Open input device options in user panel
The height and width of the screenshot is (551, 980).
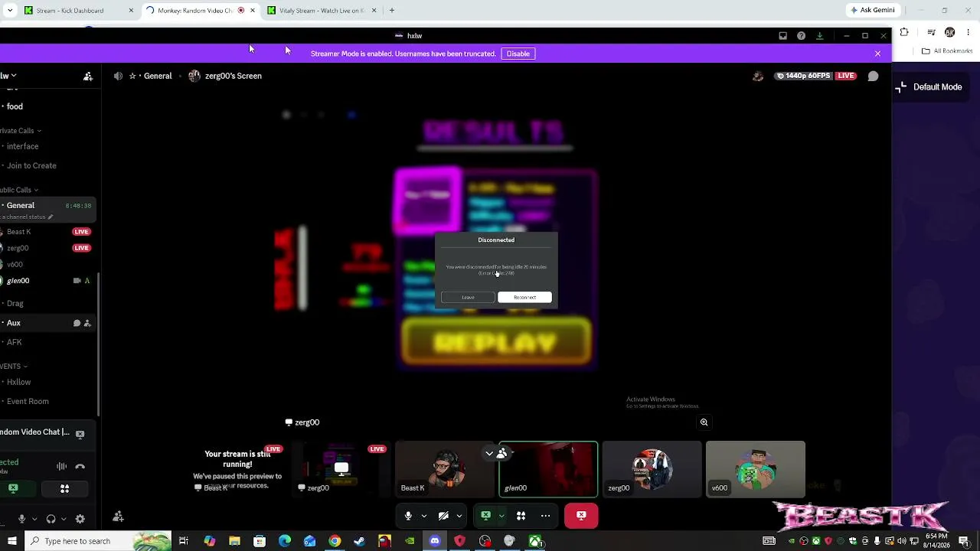pos(34,519)
